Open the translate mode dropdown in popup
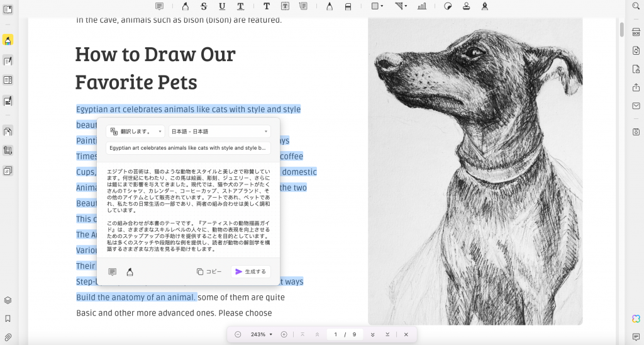This screenshot has height=345, width=644. (x=136, y=131)
